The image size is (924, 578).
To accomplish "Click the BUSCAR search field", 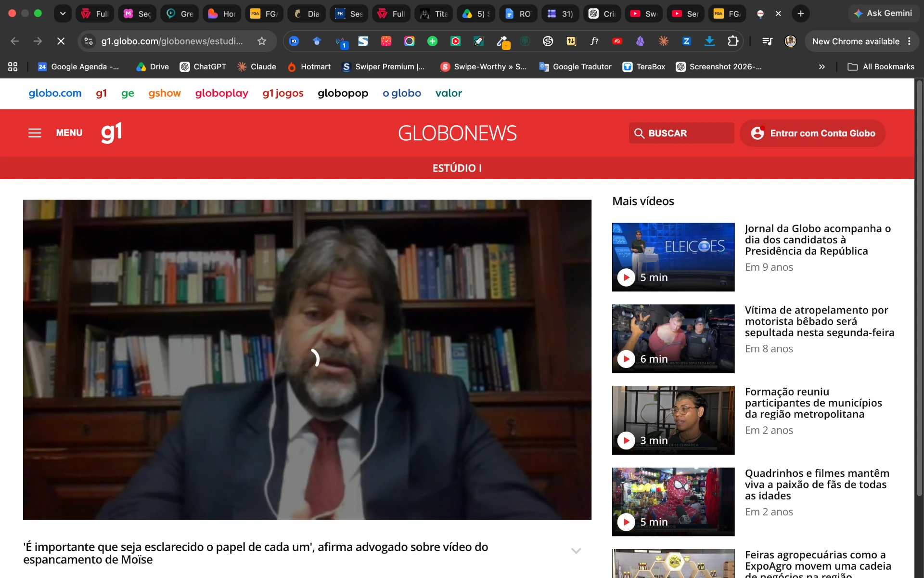I will tap(681, 133).
